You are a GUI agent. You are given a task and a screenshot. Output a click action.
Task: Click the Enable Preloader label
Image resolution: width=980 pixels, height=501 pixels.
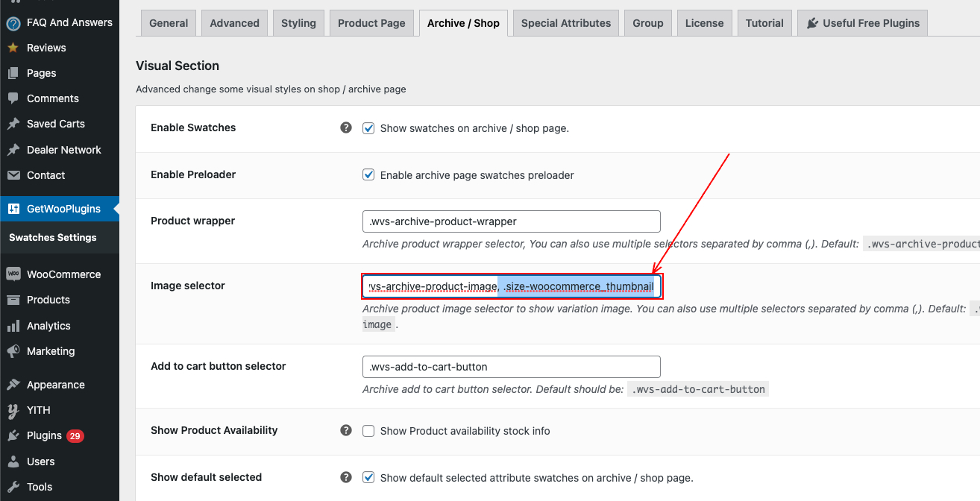[193, 174]
